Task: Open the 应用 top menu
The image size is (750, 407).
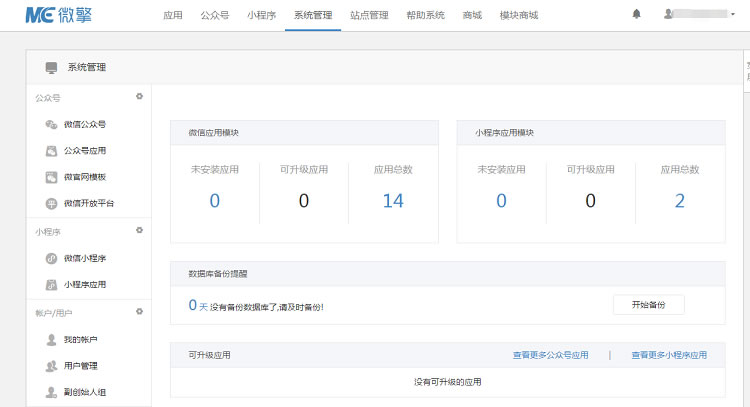Action: point(173,15)
